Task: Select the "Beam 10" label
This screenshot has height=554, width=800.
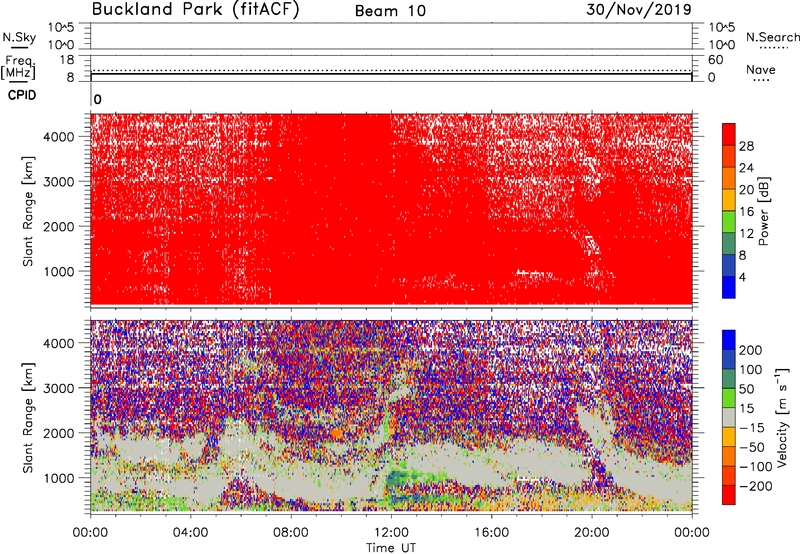Action: point(390,11)
